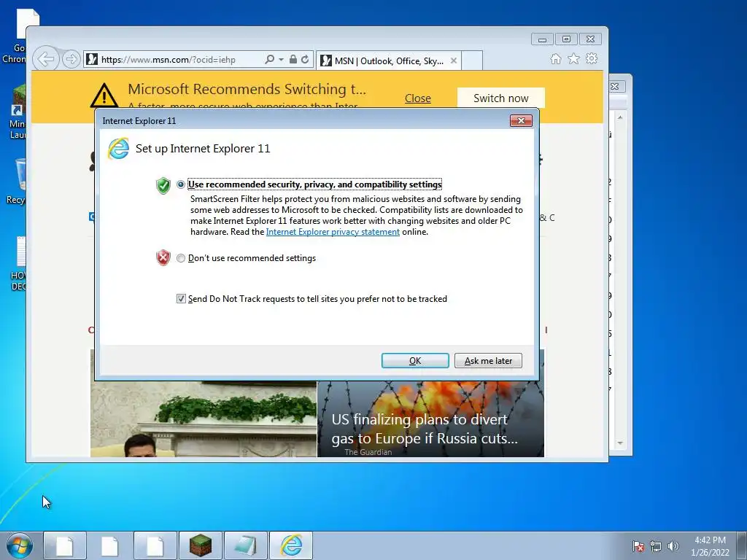The height and width of the screenshot is (560, 747).
Task: Restore down the Internet Explorer window
Action: (566, 39)
